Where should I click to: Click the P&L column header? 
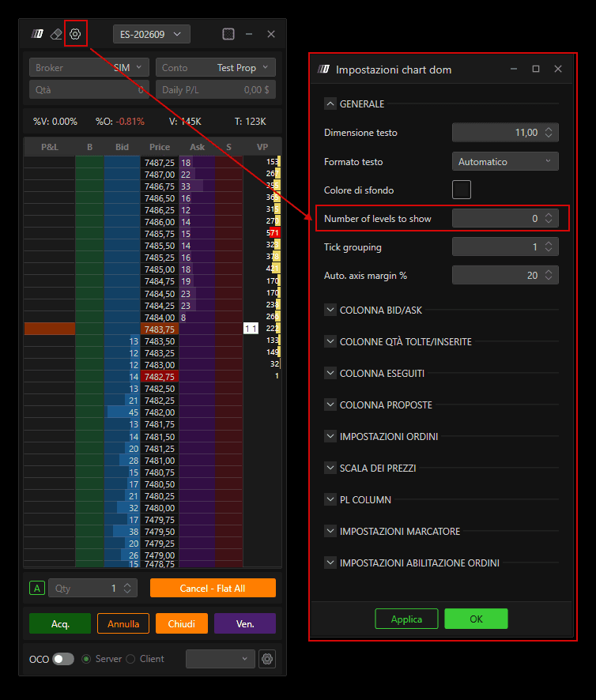[50, 147]
